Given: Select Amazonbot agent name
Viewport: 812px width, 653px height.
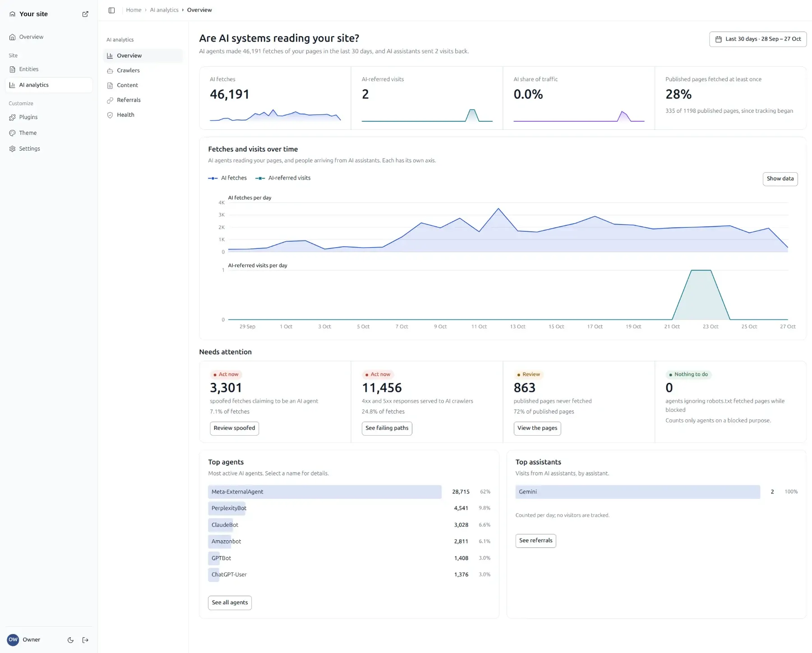Looking at the screenshot, I should 226,542.
